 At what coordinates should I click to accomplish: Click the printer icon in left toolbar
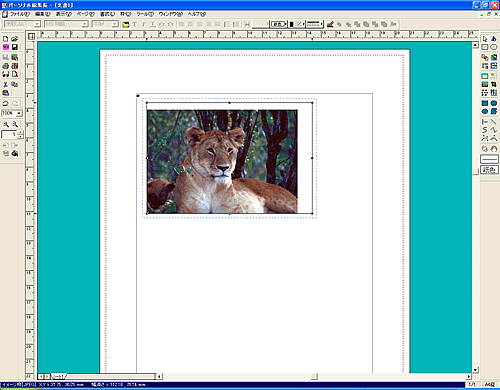[x=5, y=66]
